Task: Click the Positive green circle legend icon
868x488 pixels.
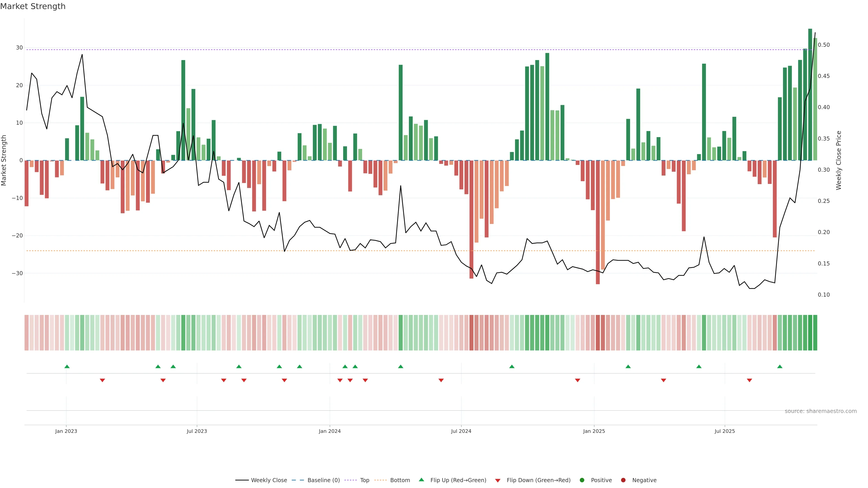Action: click(582, 480)
